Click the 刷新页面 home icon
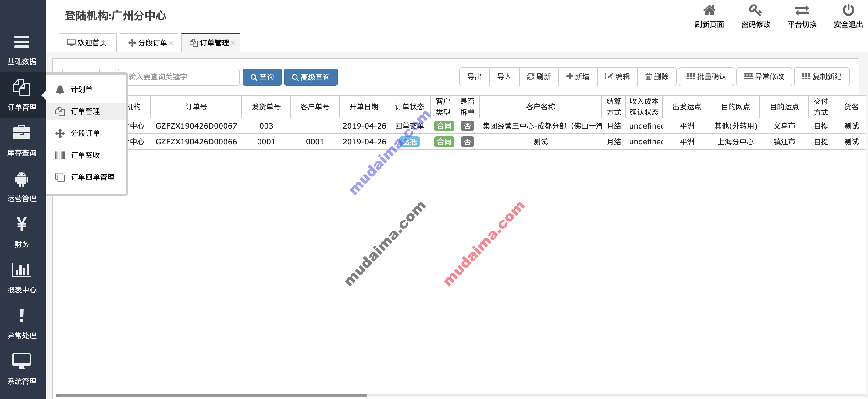The width and height of the screenshot is (868, 399). pyautogui.click(x=709, y=10)
